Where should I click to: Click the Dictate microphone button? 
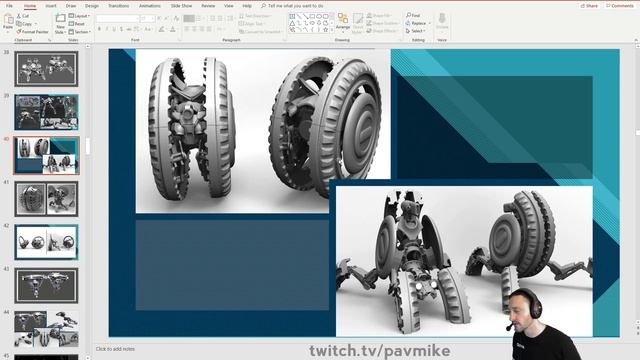point(442,22)
